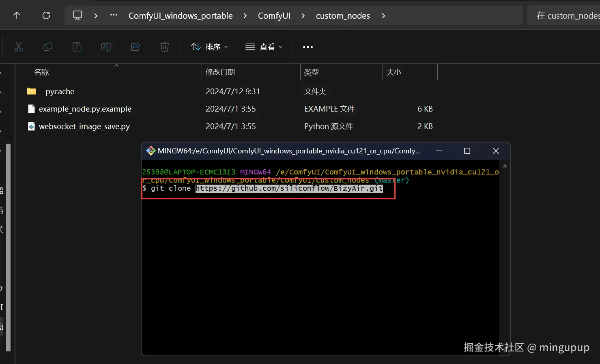Open the 排序 sort dropdown
This screenshot has height=364, width=600.
click(209, 47)
